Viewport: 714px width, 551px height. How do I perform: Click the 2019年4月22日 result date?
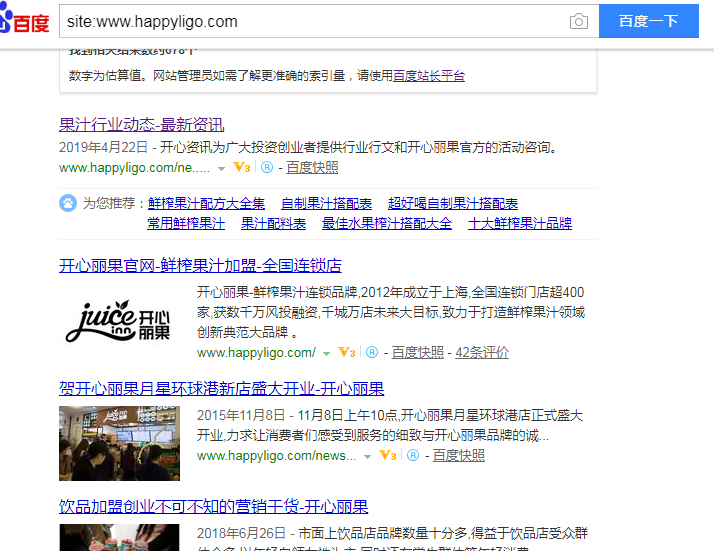pos(103,147)
